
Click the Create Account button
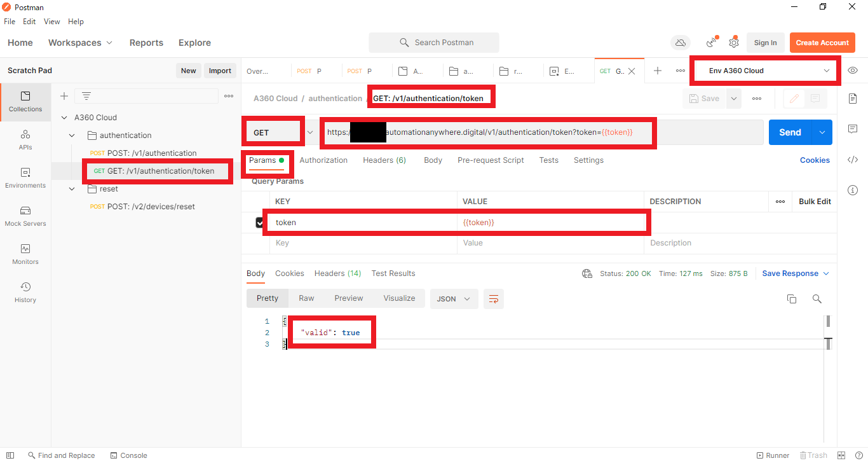click(822, 43)
